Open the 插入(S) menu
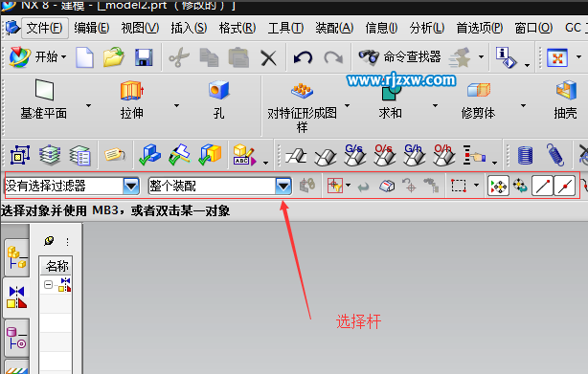588x374 pixels. pos(189,28)
